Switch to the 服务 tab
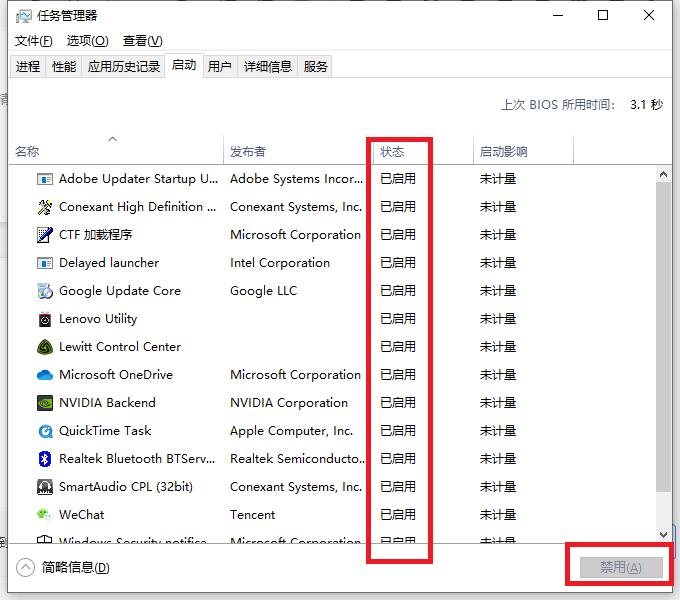 coord(315,66)
